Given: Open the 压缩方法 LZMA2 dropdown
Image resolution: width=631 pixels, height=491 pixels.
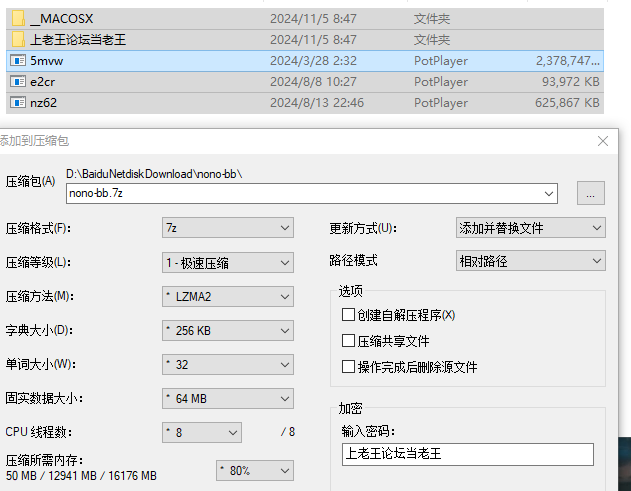Looking at the screenshot, I should coord(228,297).
